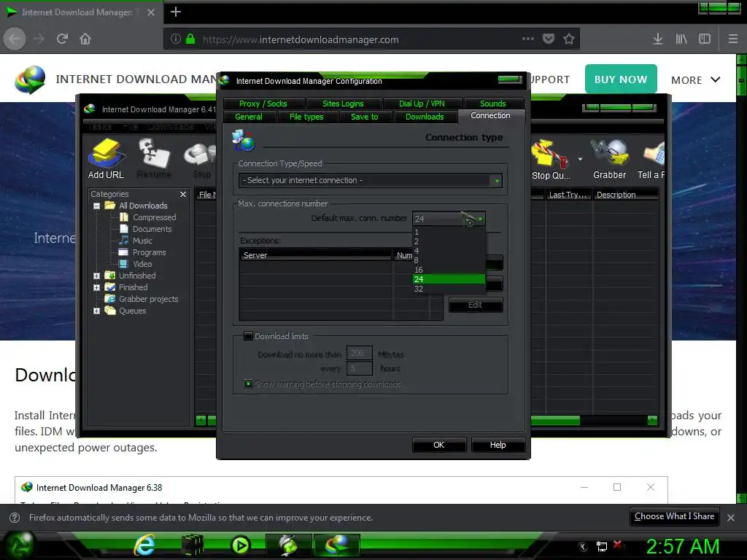The height and width of the screenshot is (560, 747).
Task: Click the Firefox address bar URL
Action: coord(301,39)
